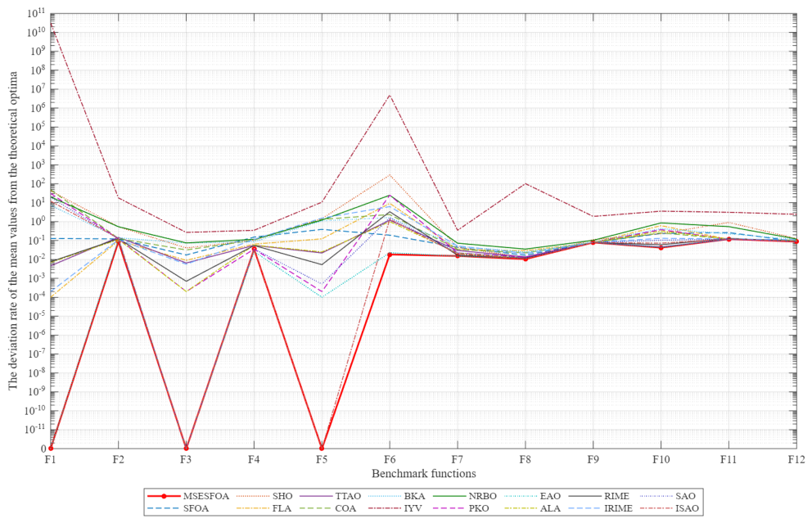Click the legend label reading exactly SFOA
Image resolution: width=812 pixels, height=523 pixels.
pyautogui.click(x=196, y=508)
